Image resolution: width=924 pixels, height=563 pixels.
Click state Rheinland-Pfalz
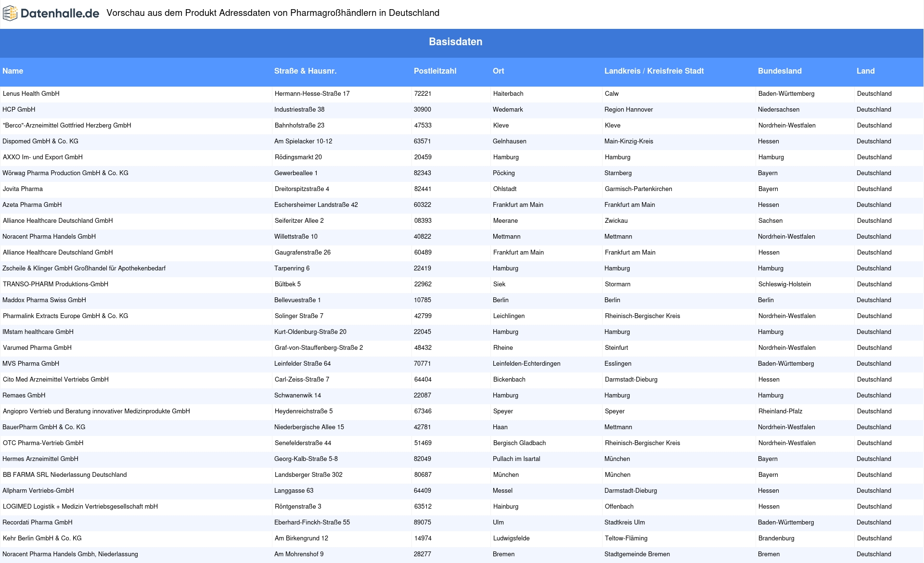[781, 411]
